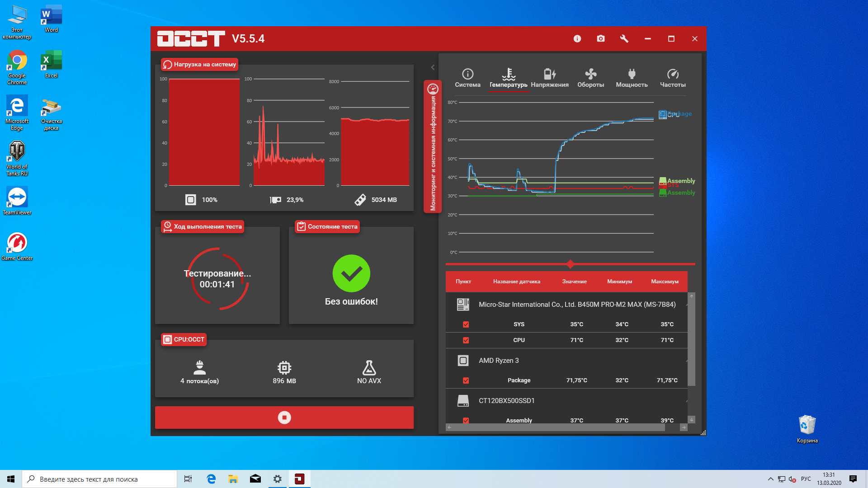Click the threads worker icon above 4 потока(ов)
The height and width of the screenshot is (488, 868).
coord(199,368)
